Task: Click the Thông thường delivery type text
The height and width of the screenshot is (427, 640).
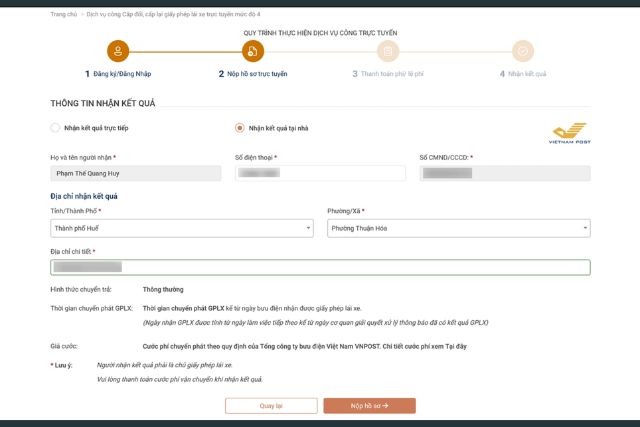Action: point(163,289)
